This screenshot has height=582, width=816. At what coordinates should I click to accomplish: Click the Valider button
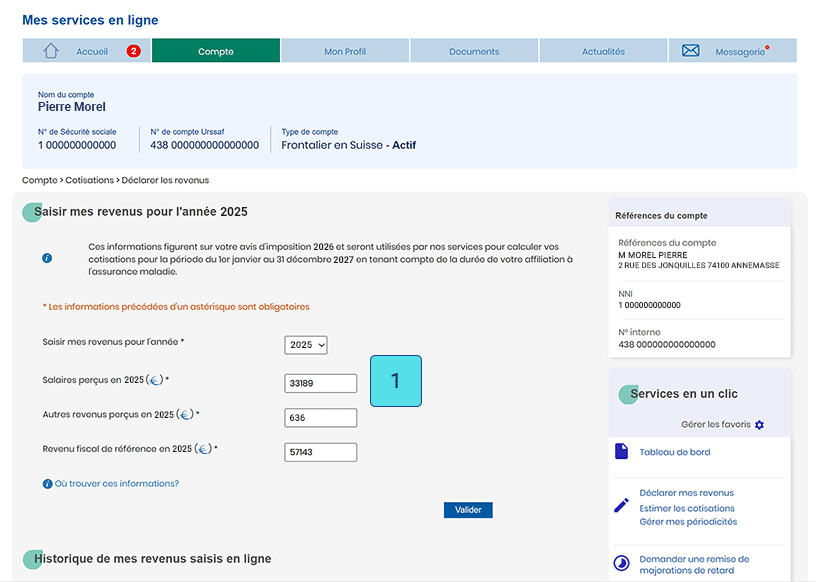point(468,510)
